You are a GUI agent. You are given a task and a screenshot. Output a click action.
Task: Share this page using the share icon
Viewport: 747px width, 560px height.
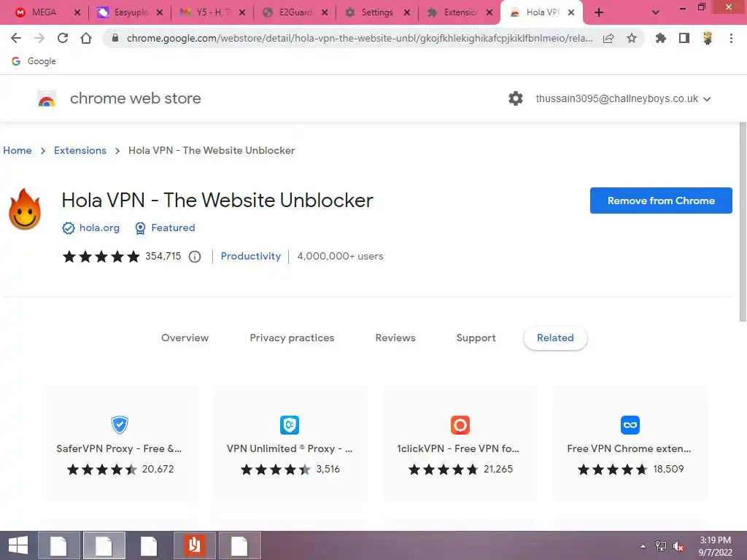pyautogui.click(x=608, y=38)
